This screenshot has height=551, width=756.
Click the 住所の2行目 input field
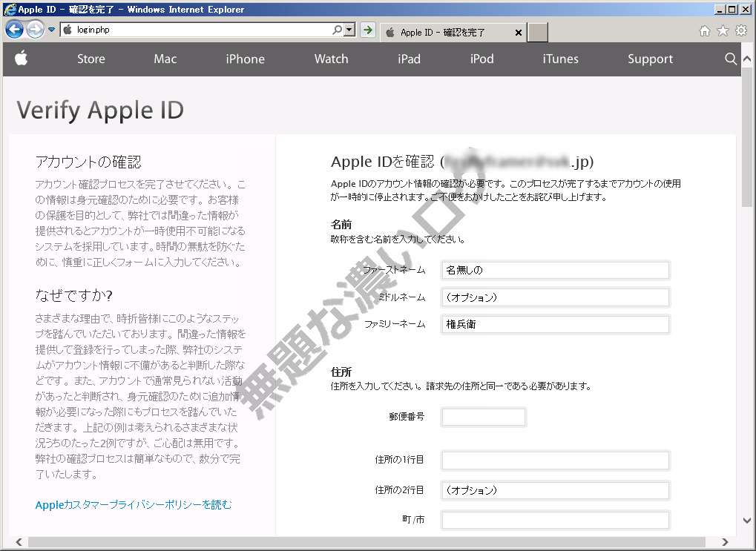coord(556,490)
